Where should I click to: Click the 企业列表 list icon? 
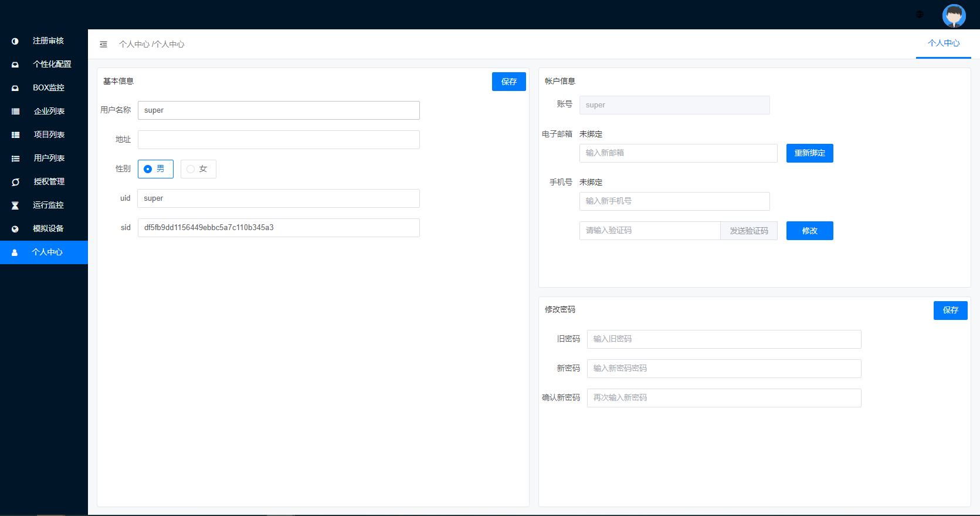tap(15, 112)
